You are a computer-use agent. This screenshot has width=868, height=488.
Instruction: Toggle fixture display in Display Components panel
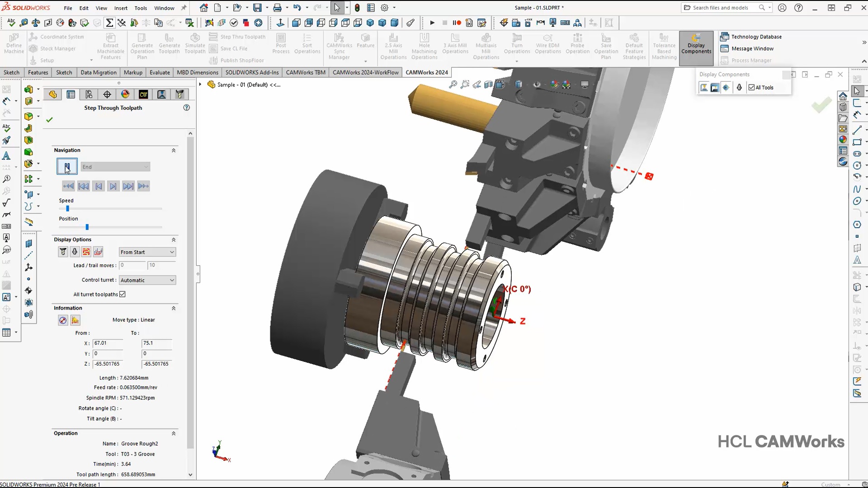tap(715, 88)
